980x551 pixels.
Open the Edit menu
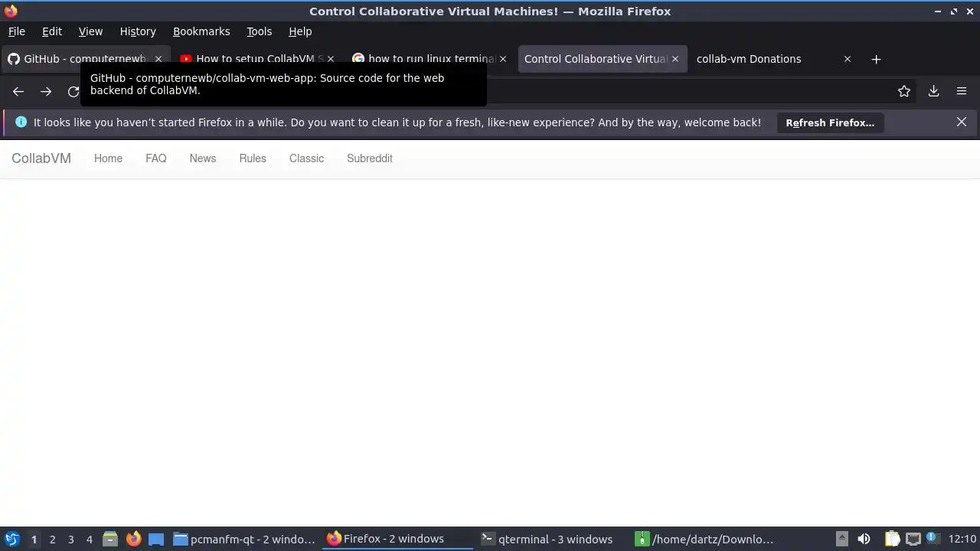pos(52,31)
